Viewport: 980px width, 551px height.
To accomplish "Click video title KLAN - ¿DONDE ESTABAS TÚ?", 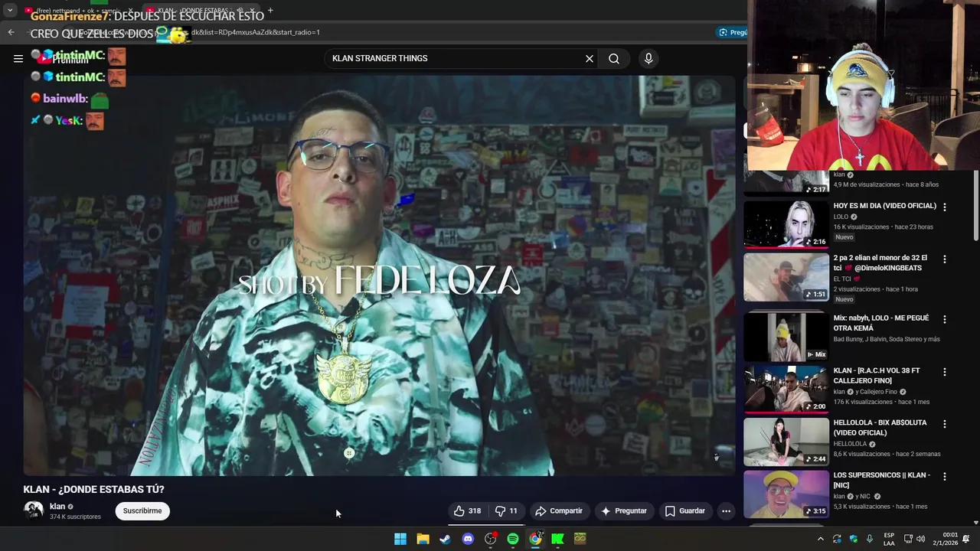I will coord(93,490).
